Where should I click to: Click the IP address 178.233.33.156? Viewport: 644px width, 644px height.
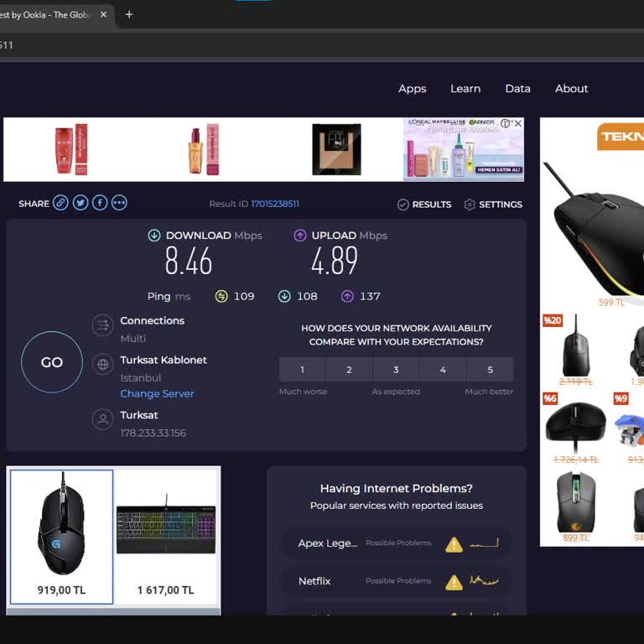(153, 433)
